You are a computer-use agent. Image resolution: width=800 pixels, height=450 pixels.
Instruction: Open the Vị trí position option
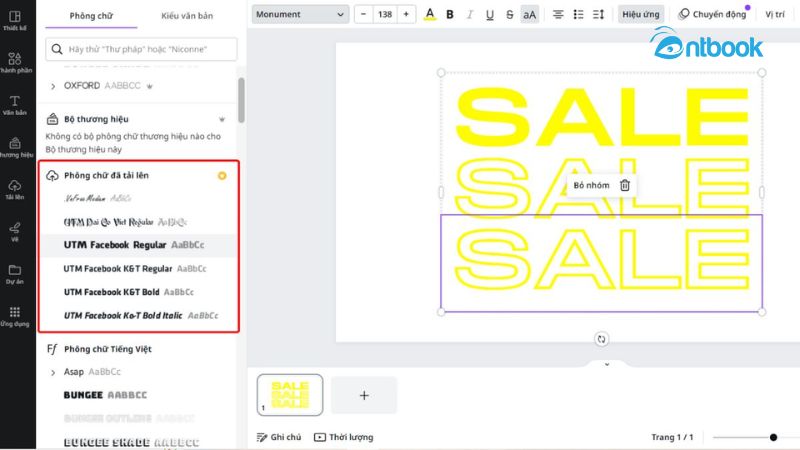(x=774, y=14)
